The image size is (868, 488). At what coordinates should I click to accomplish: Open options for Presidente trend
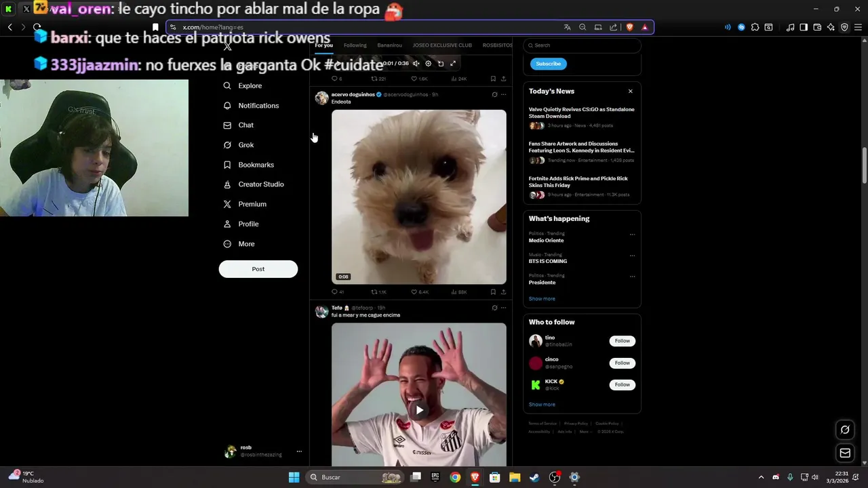pyautogui.click(x=632, y=277)
